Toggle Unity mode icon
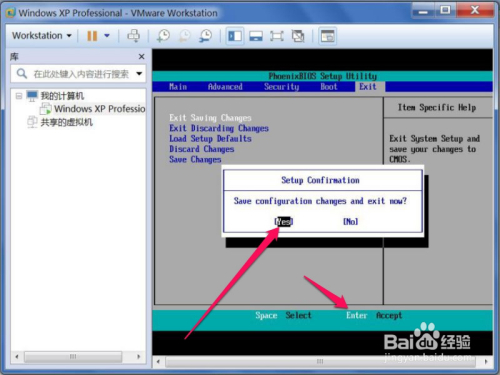The width and height of the screenshot is (500, 375). click(298, 36)
